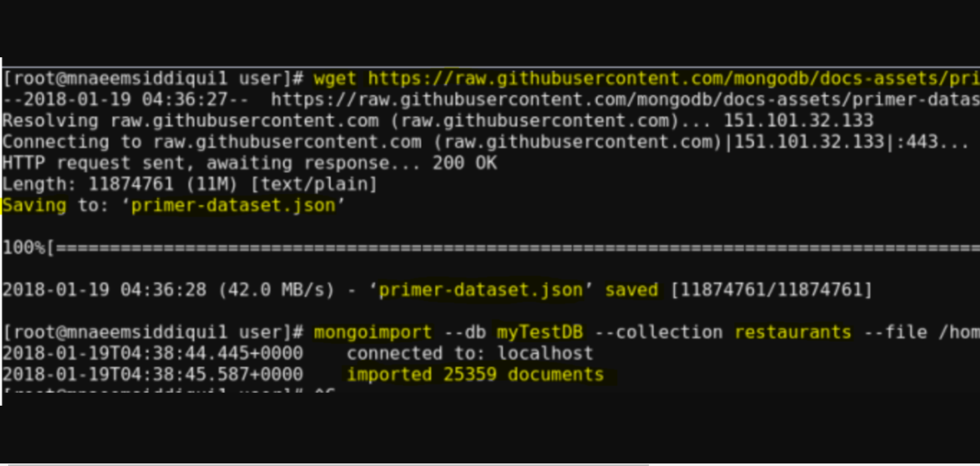Click the 100% download progress bar

click(x=490, y=248)
